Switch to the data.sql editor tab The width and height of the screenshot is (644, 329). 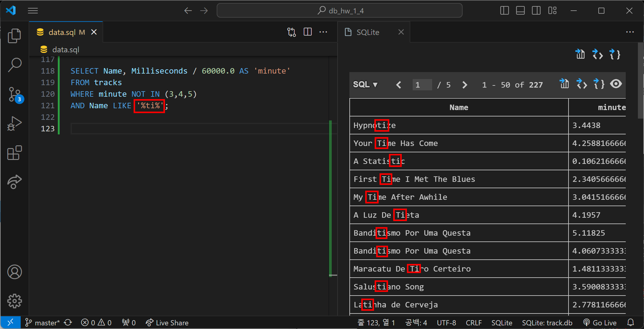[x=62, y=32]
